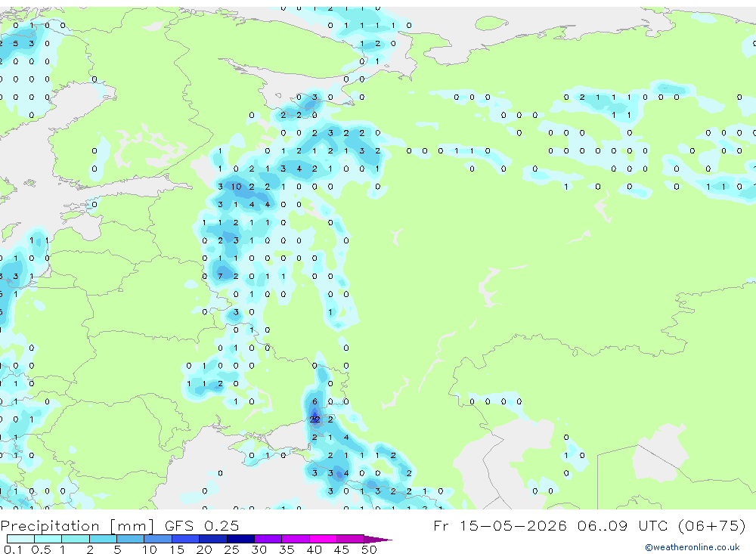Click the legend label "35"
756x554 pixels.
(x=287, y=549)
